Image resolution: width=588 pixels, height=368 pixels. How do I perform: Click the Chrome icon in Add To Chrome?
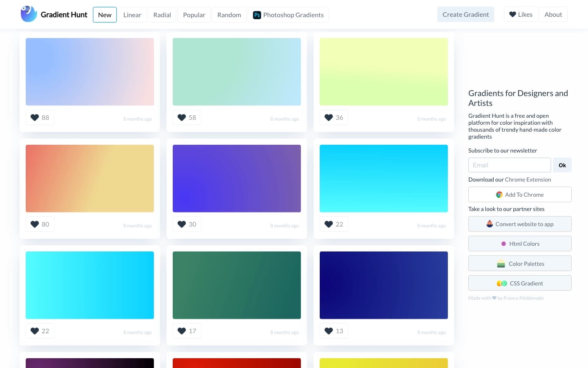pyautogui.click(x=499, y=195)
